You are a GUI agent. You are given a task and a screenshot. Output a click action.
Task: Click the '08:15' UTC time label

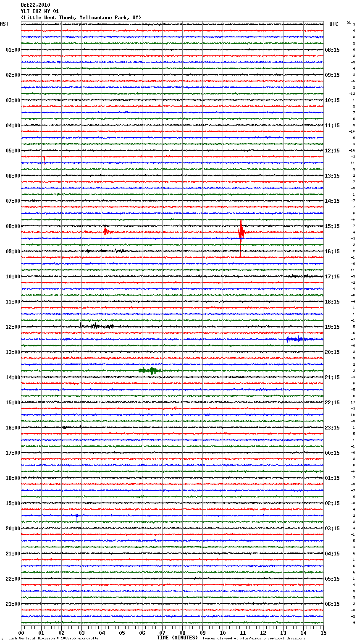pyautogui.click(x=332, y=50)
